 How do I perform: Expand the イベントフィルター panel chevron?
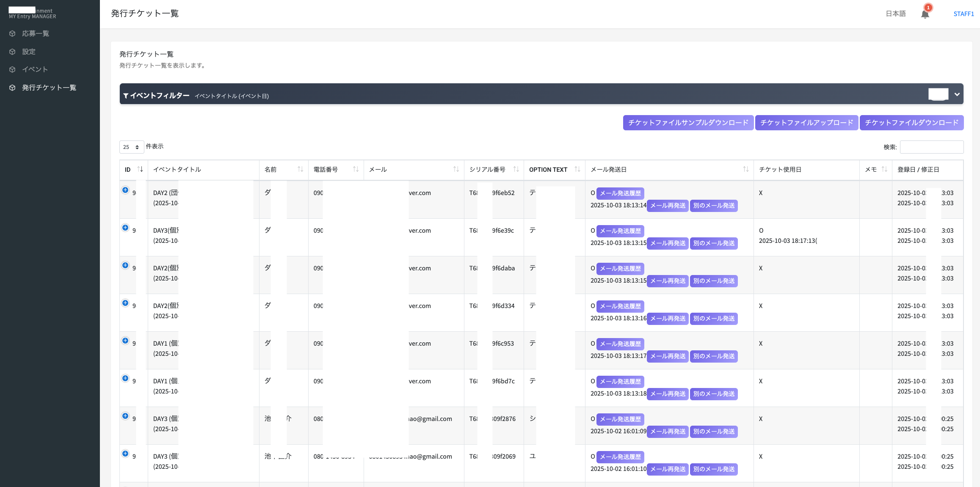[x=957, y=94]
